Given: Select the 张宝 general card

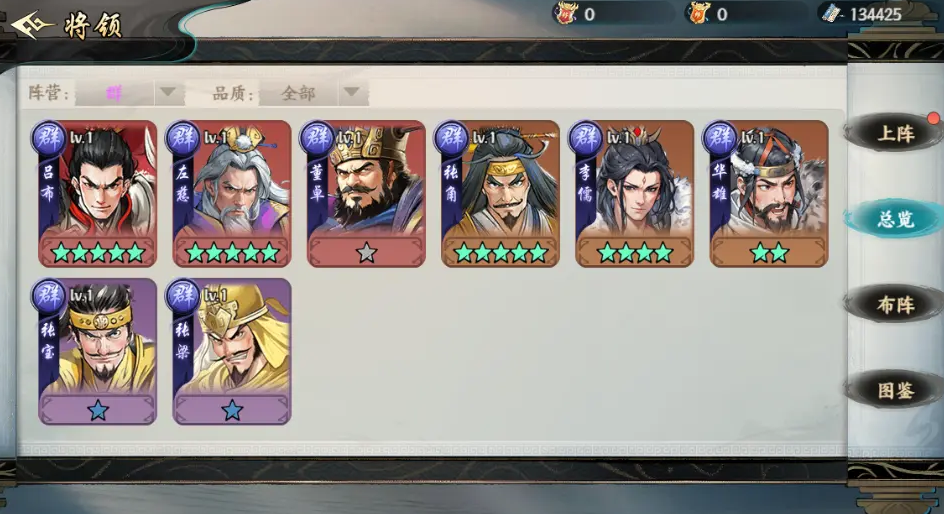Looking at the screenshot, I should [97, 351].
